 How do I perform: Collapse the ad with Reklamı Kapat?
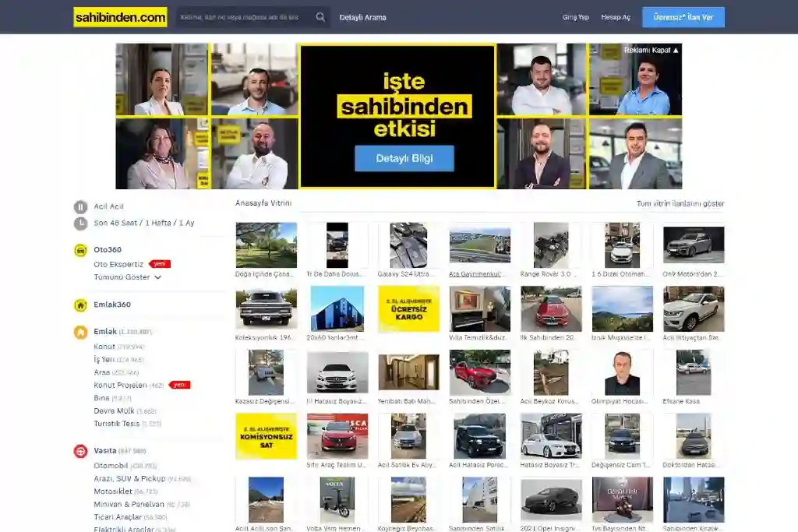[651, 51]
